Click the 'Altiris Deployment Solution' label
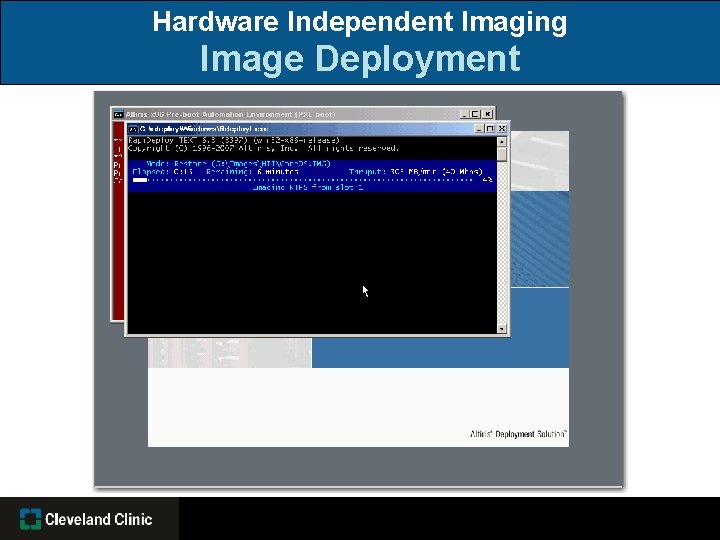720x540 pixels. coord(518,434)
